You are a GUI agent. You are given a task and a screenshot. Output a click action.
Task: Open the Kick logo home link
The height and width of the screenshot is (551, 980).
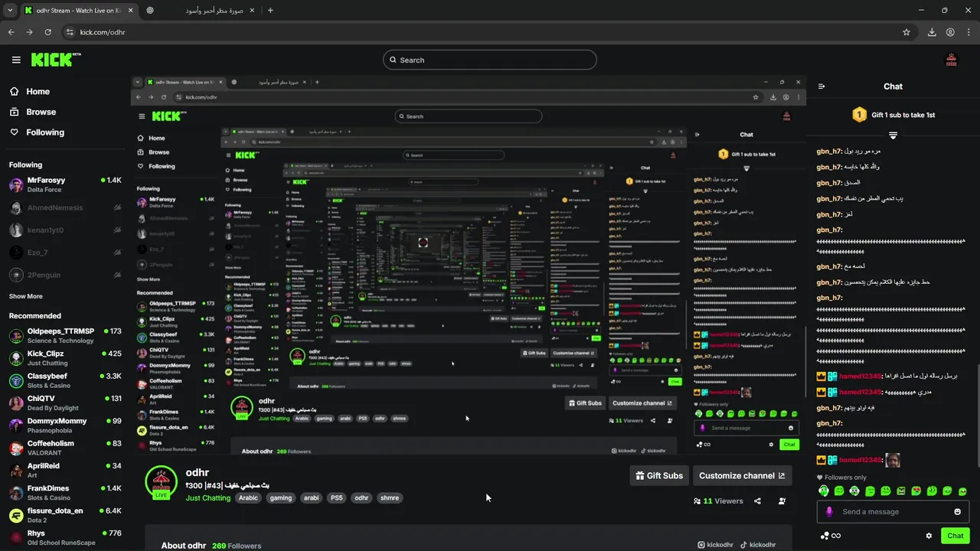click(x=56, y=60)
